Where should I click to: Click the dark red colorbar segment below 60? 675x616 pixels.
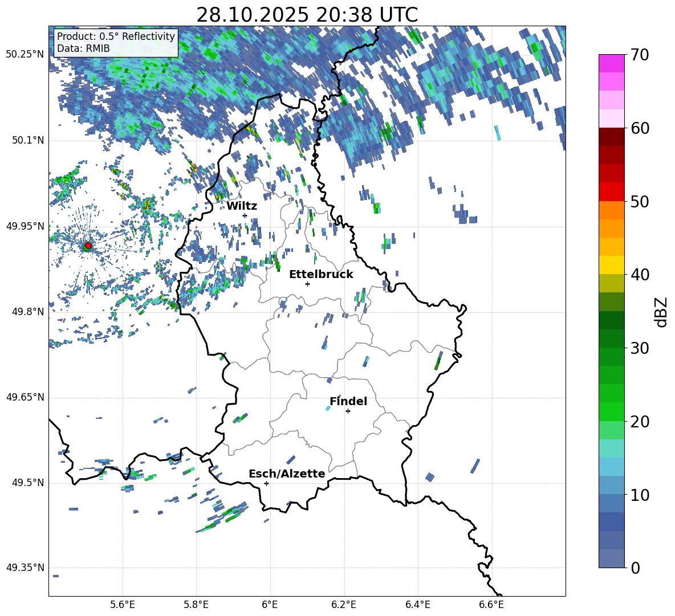612,137
